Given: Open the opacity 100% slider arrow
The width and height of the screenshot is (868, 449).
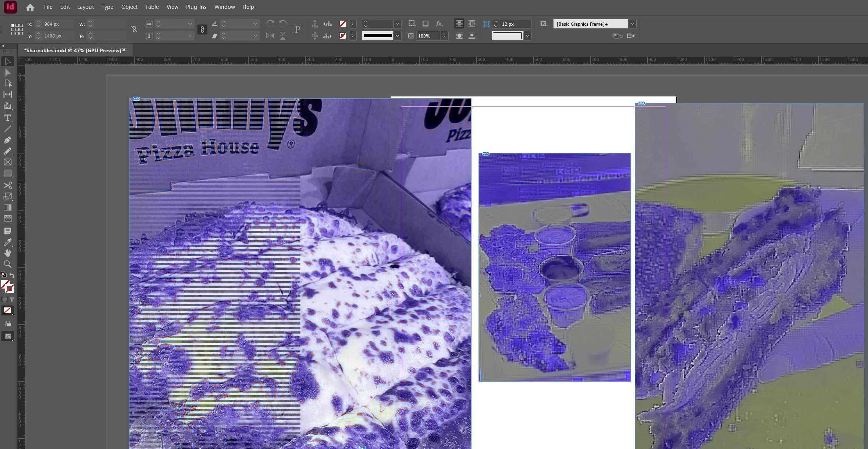Looking at the screenshot, I should [x=444, y=36].
